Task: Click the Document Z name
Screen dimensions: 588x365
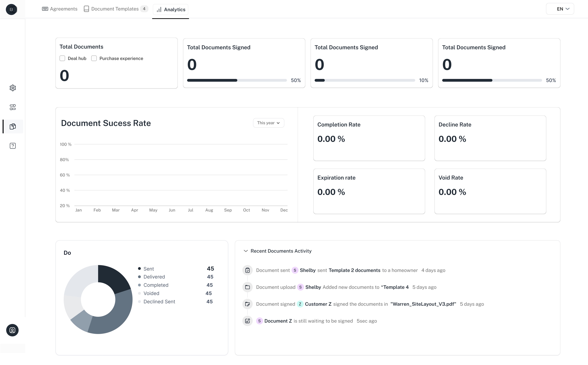Action: [x=278, y=321]
